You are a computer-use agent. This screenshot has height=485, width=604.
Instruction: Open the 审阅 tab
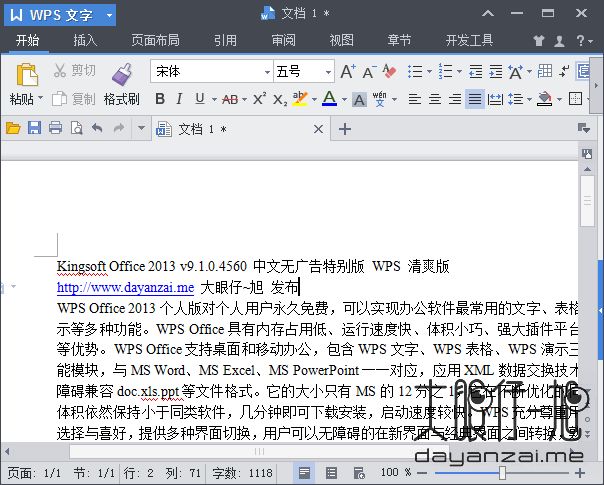click(284, 40)
